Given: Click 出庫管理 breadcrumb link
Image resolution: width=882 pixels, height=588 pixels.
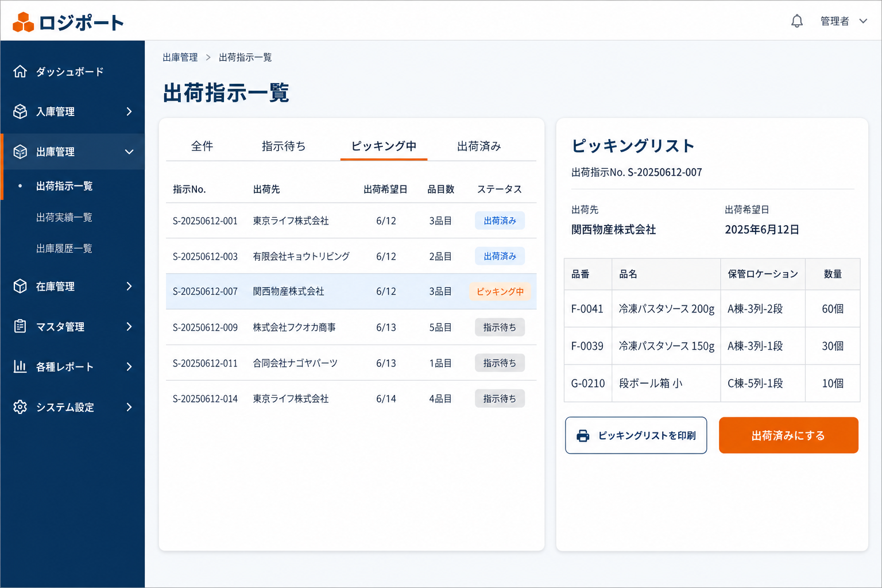Looking at the screenshot, I should (180, 57).
